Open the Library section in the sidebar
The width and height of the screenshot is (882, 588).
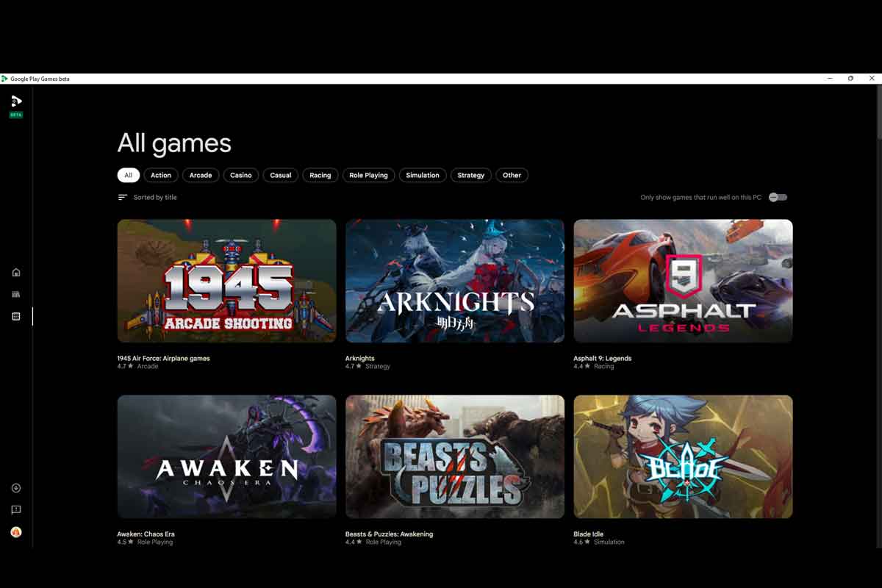click(15, 293)
